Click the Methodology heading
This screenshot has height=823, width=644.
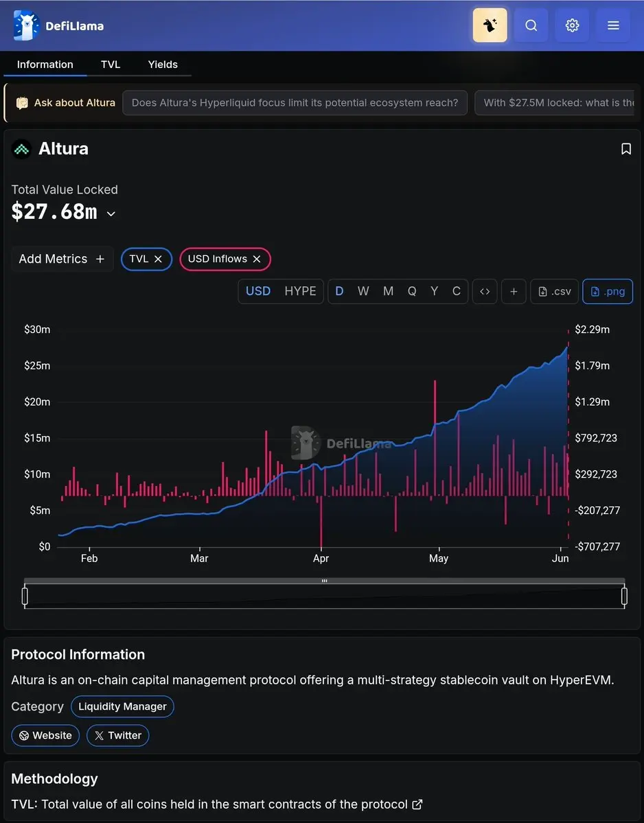[55, 779]
